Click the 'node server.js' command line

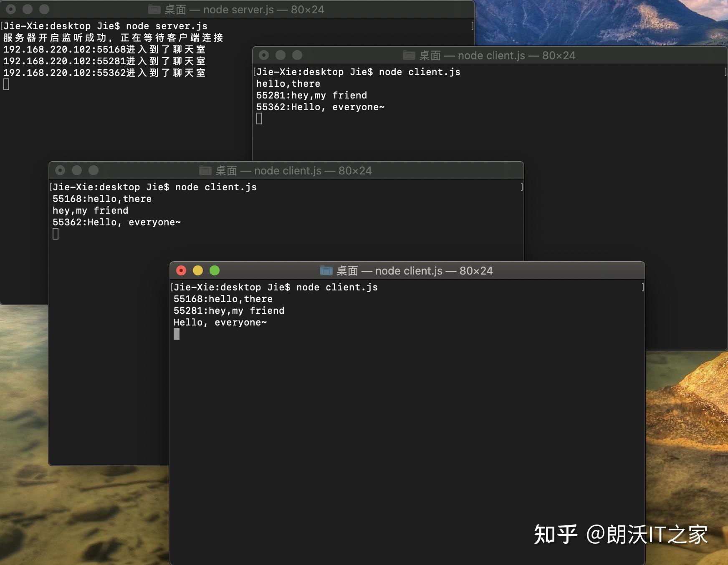pyautogui.click(x=167, y=26)
